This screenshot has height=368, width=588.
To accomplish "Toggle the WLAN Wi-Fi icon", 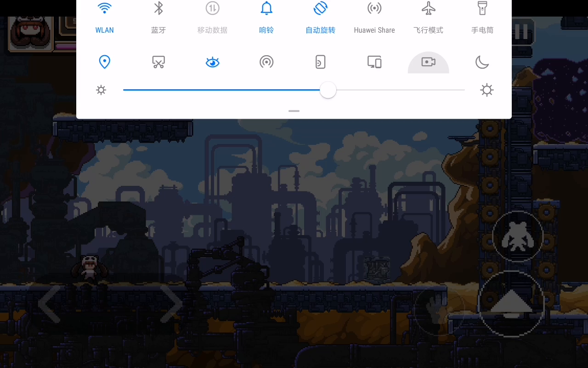I will (x=105, y=8).
